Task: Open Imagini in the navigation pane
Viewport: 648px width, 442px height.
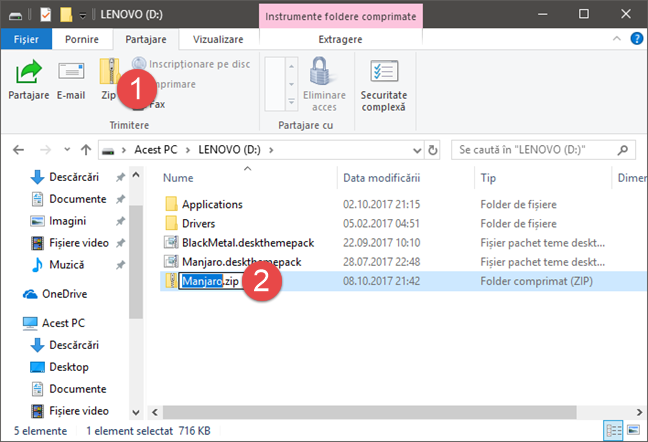Action: tap(67, 221)
